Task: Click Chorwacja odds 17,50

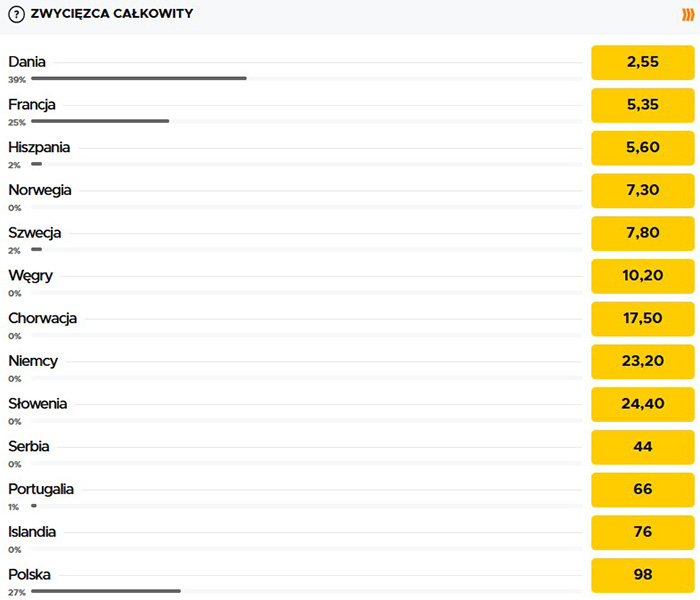Action: point(642,319)
